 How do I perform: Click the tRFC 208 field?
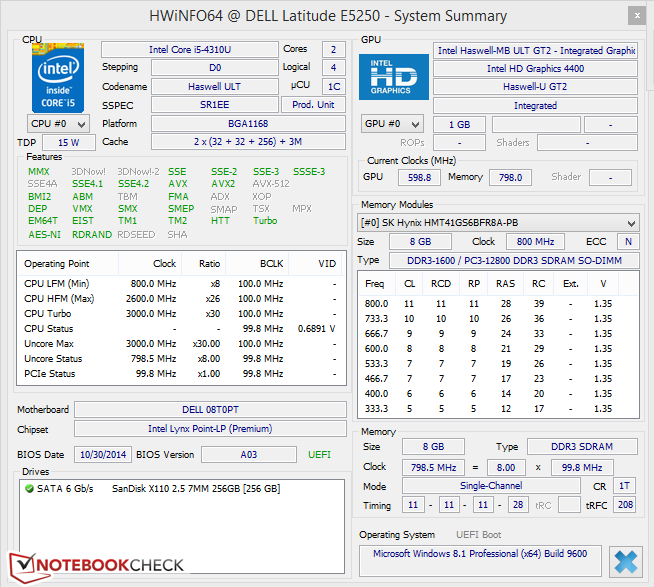pos(625,505)
